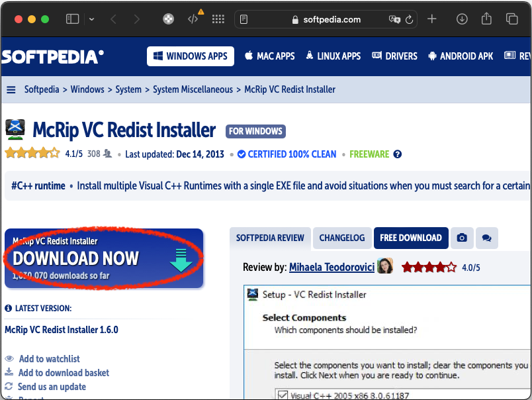Click the translate page icon
The height and width of the screenshot is (400, 532).
pos(394,19)
